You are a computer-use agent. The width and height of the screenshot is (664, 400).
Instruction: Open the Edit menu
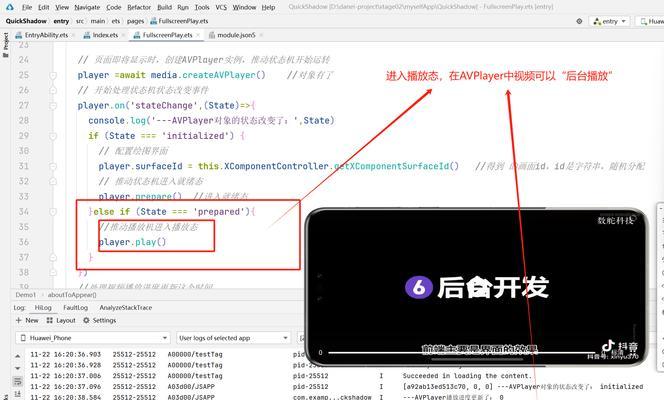[43, 7]
